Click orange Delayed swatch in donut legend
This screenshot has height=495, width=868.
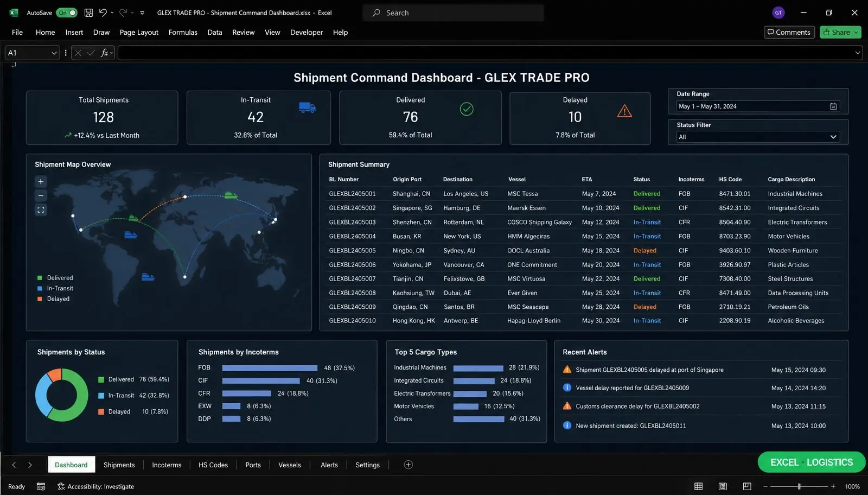tap(101, 412)
